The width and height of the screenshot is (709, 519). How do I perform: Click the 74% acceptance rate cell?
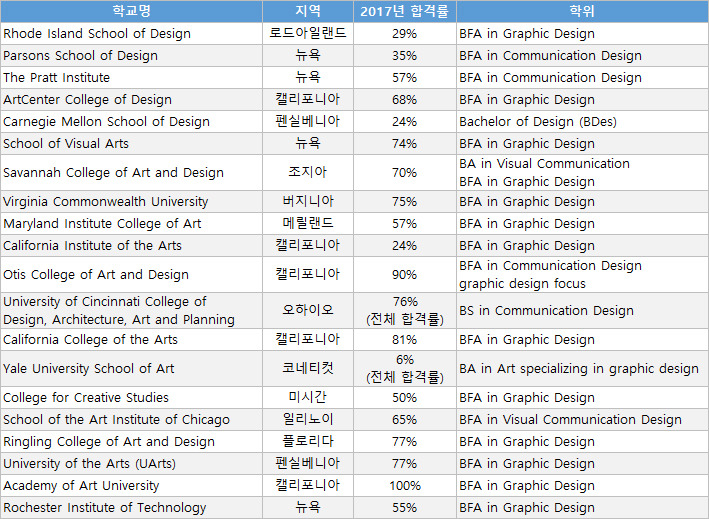coord(405,144)
